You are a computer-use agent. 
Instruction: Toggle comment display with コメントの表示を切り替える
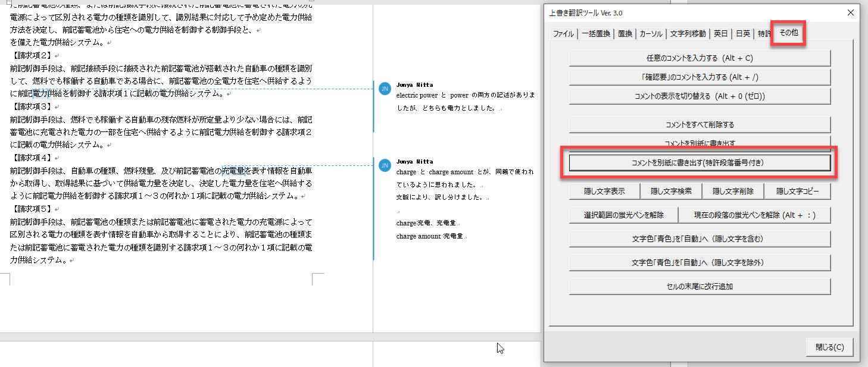click(x=700, y=96)
